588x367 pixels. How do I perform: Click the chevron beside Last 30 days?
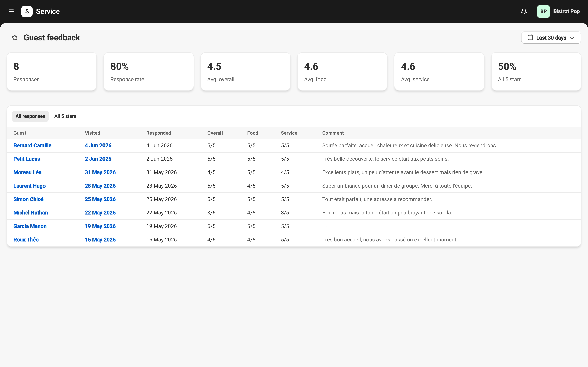[x=572, y=38]
